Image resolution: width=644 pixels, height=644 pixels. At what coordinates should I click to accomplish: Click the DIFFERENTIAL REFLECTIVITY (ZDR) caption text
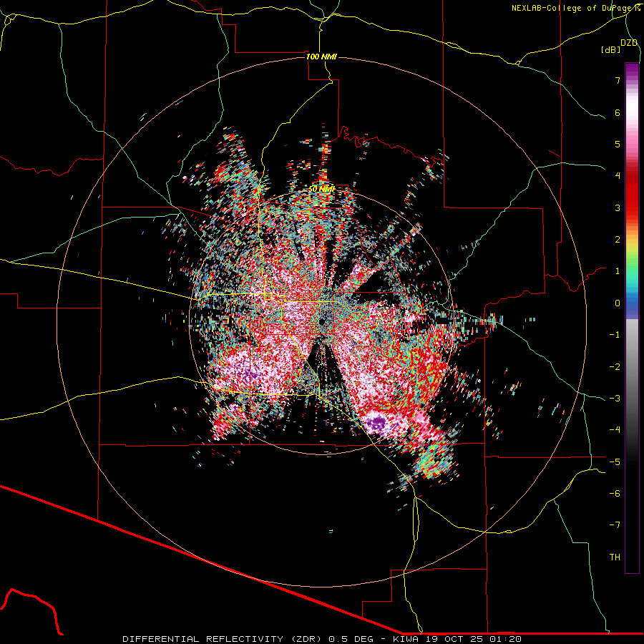point(224,639)
